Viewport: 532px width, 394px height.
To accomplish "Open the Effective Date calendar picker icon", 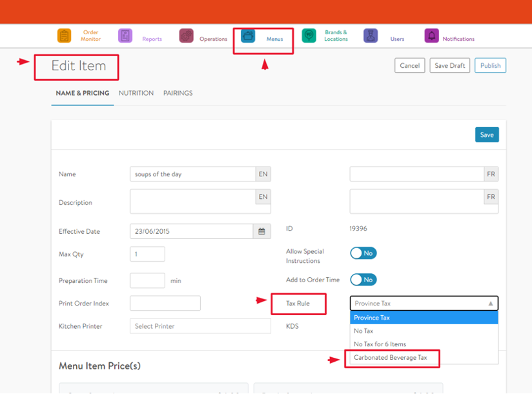I will [261, 231].
